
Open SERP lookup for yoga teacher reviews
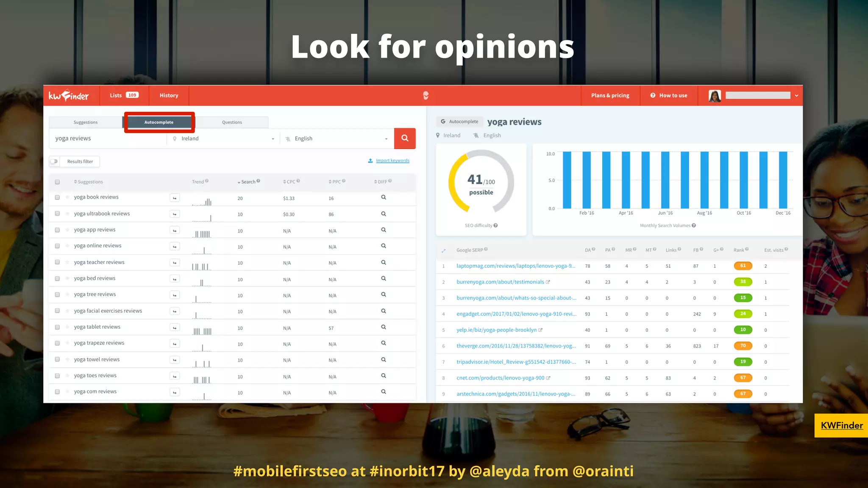tap(384, 263)
